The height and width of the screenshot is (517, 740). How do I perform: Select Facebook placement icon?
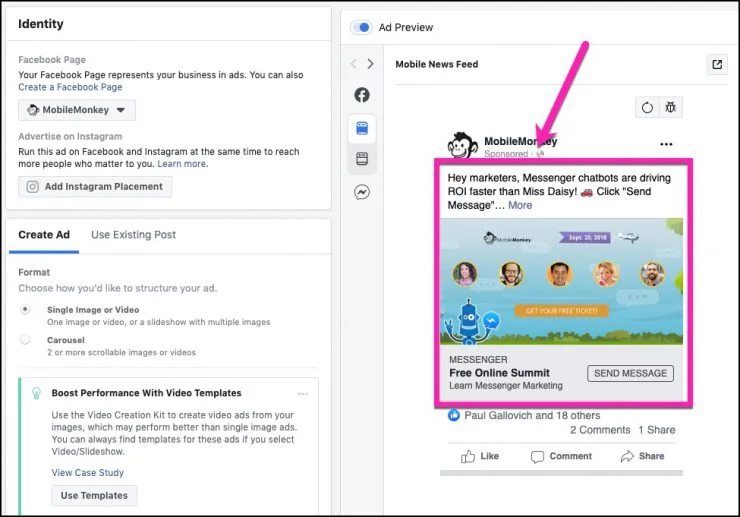pyautogui.click(x=362, y=95)
